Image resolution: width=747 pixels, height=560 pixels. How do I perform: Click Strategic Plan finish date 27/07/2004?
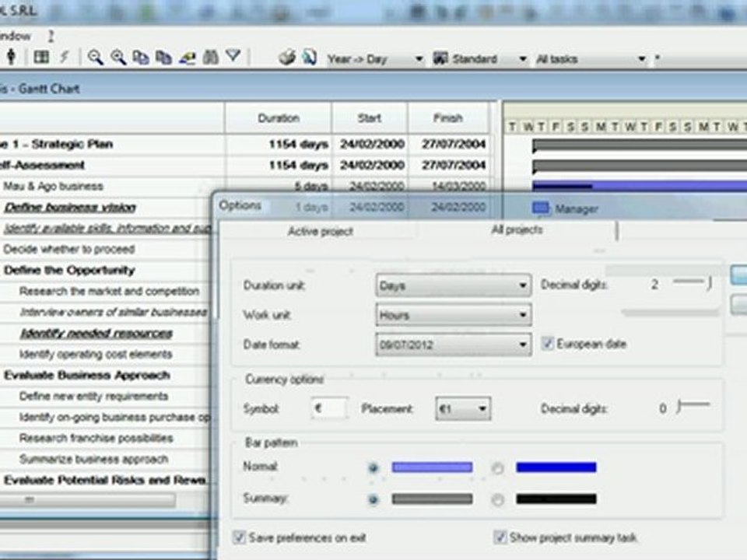coord(453,144)
